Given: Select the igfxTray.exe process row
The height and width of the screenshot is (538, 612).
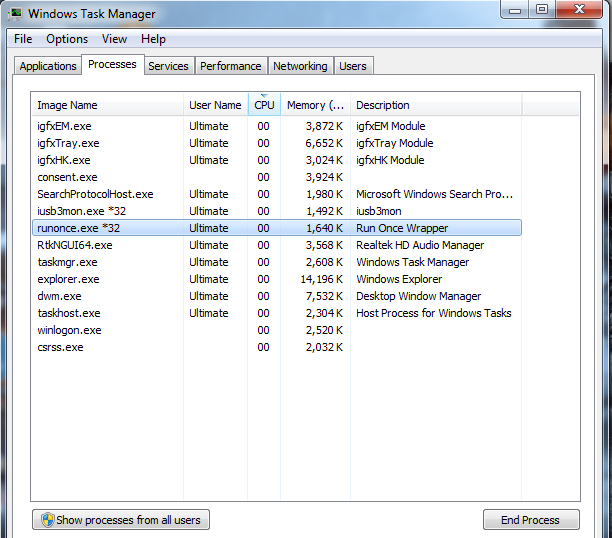Looking at the screenshot, I should (x=277, y=143).
